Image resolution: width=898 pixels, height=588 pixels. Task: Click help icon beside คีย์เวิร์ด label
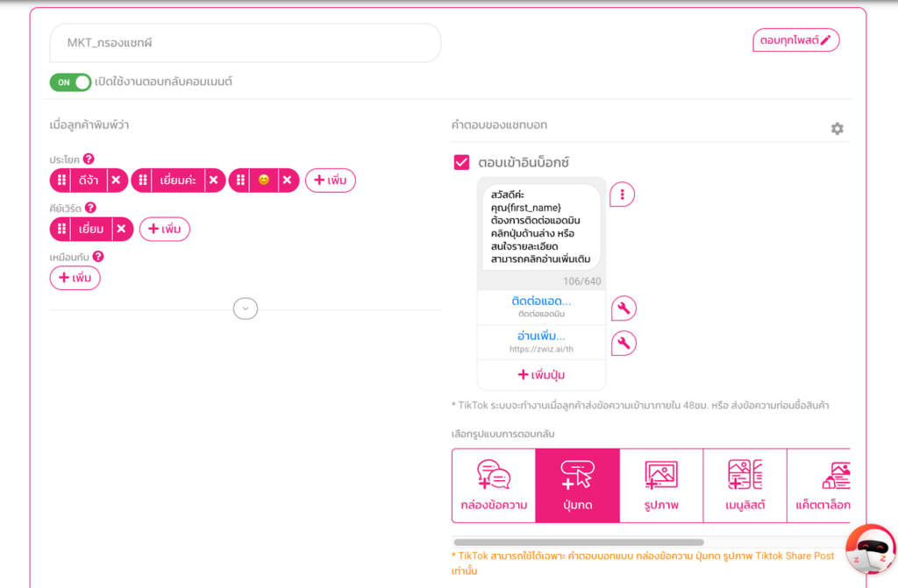click(x=90, y=208)
